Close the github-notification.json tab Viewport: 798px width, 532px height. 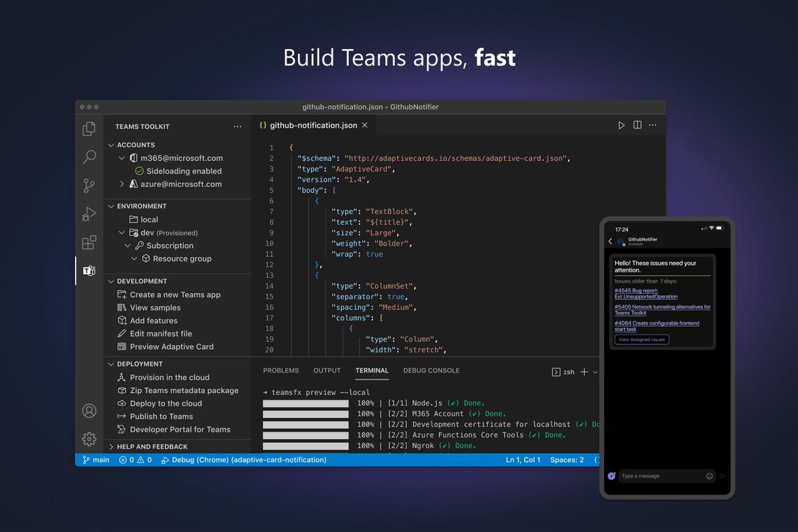pos(365,125)
